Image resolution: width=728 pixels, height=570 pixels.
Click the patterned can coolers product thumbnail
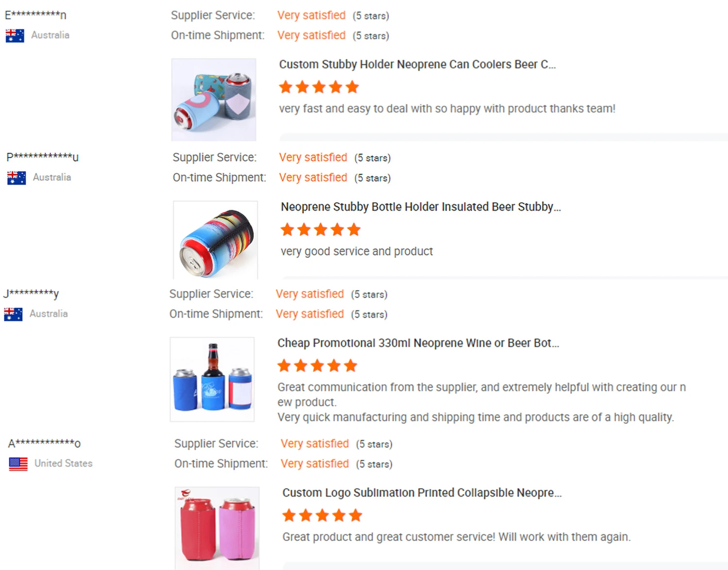tap(214, 99)
